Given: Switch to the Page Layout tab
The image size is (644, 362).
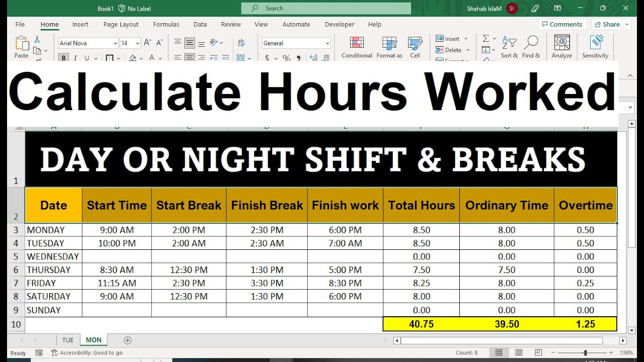Looking at the screenshot, I should click(x=121, y=24).
